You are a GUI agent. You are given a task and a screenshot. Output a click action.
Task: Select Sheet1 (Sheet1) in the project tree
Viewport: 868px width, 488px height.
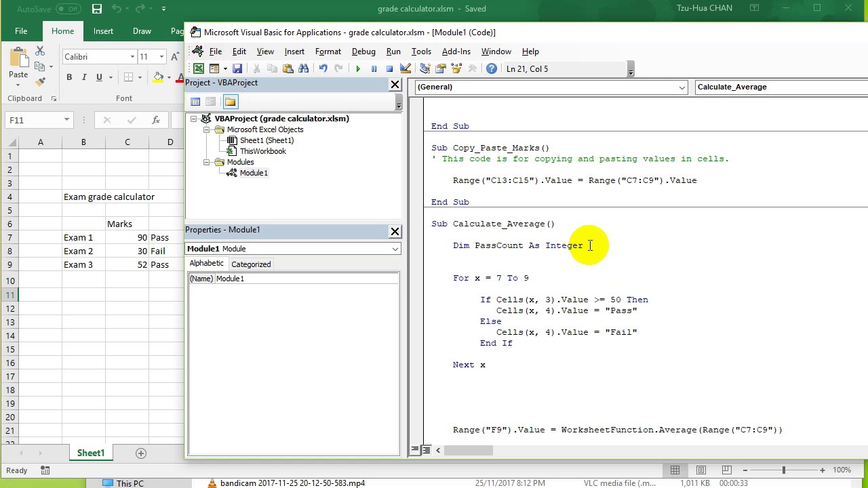coord(267,140)
